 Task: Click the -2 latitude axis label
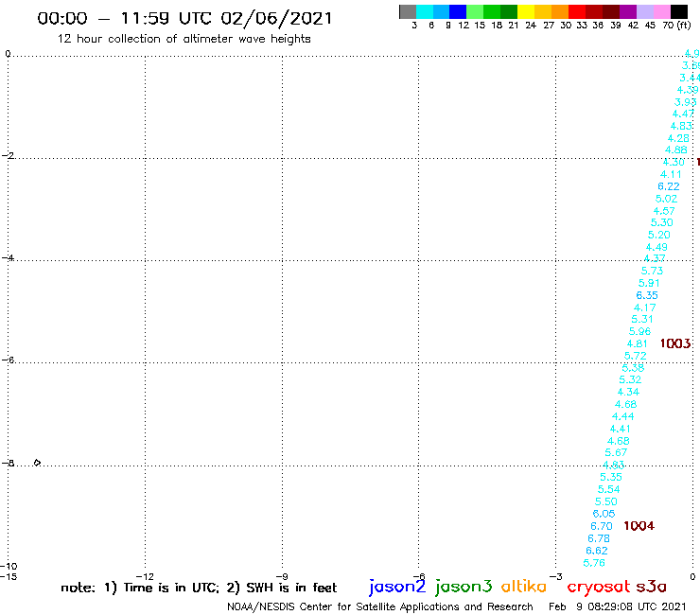(8, 155)
